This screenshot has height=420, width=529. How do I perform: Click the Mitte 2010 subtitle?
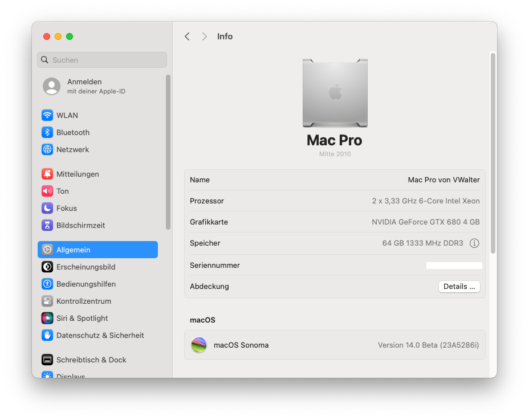335,154
